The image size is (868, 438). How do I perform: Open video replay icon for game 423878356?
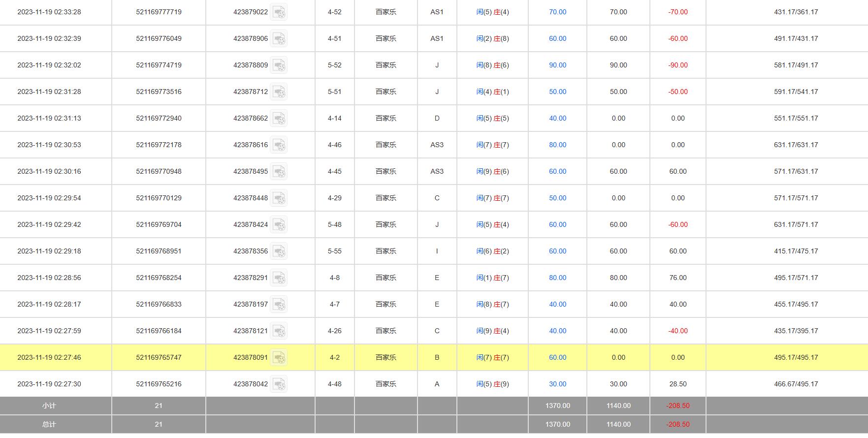[279, 251]
